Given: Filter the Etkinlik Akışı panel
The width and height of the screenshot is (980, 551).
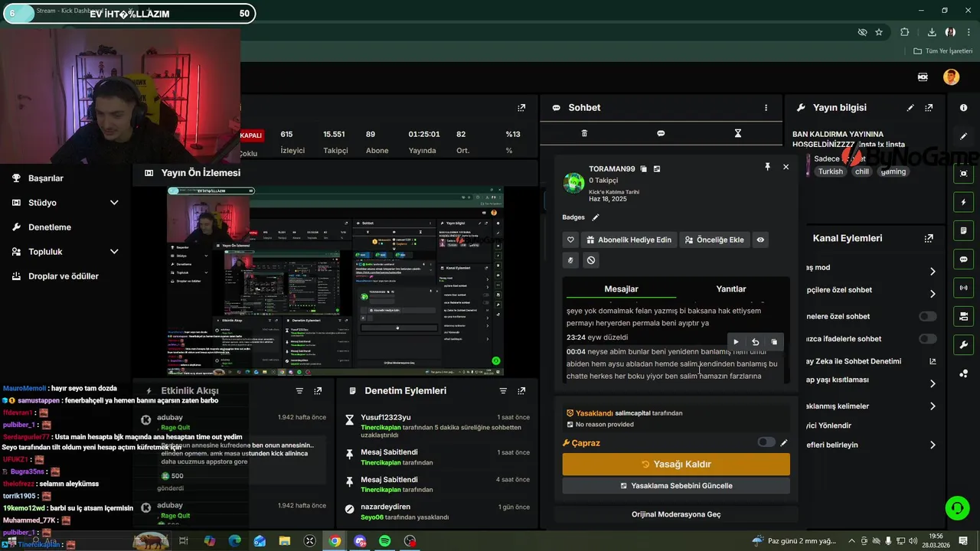Looking at the screenshot, I should coord(299,391).
